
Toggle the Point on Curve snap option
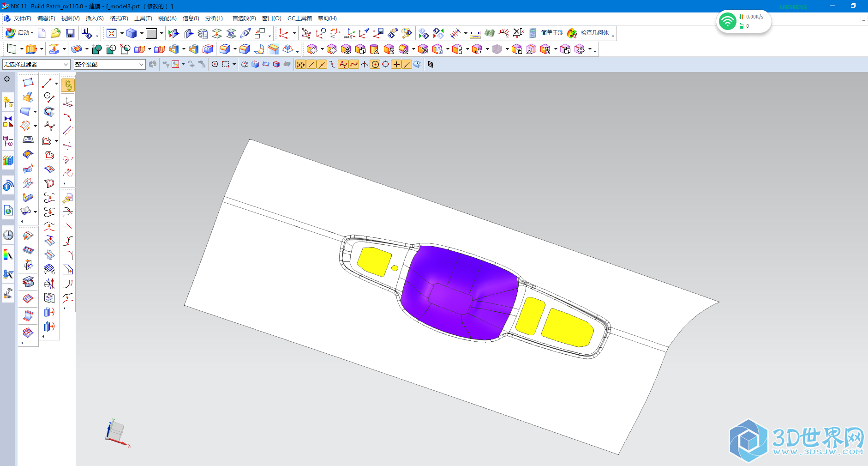[x=407, y=64]
